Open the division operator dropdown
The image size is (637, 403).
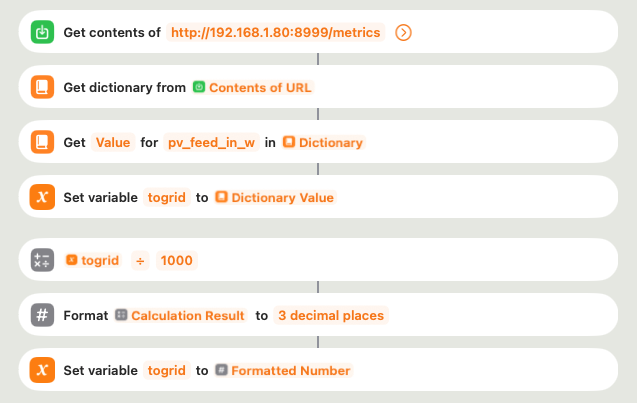[140, 260]
